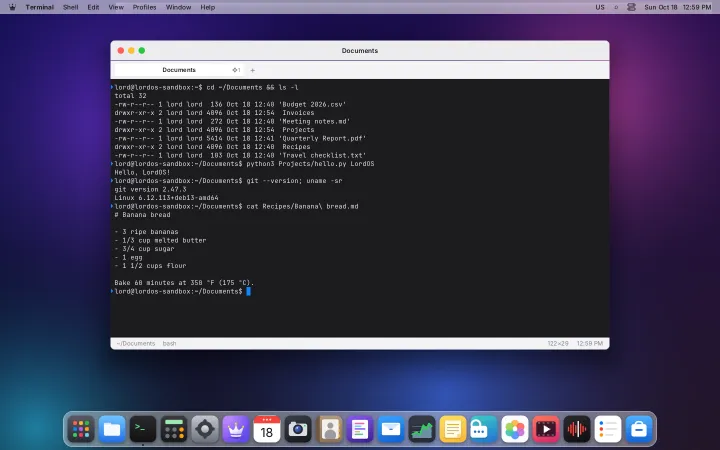Screen dimensions: 720x450
Task: Open the app launcher grid in dock
Action: pyautogui.click(x=81, y=429)
